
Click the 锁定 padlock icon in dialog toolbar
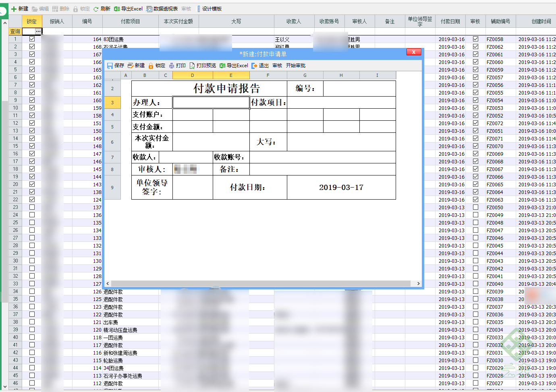point(151,66)
